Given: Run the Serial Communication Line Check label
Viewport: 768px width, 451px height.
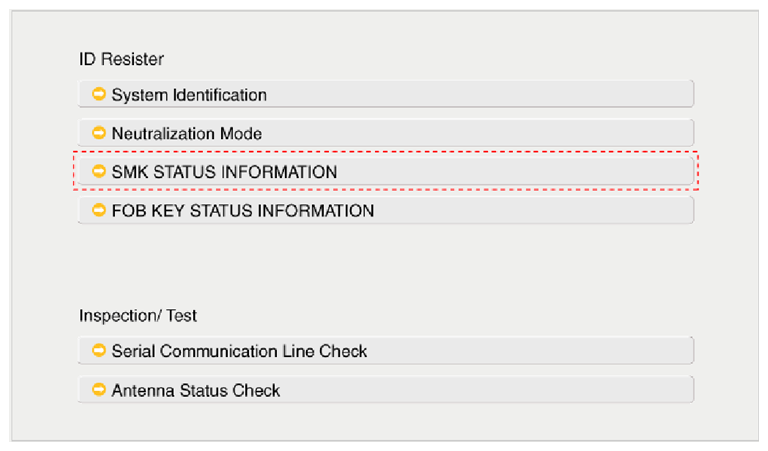Looking at the screenshot, I should 239,351.
